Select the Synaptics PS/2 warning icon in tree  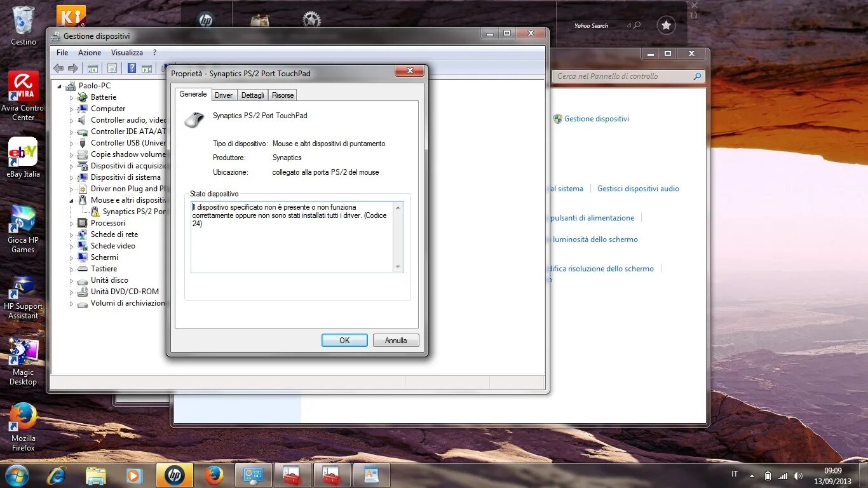tap(95, 212)
